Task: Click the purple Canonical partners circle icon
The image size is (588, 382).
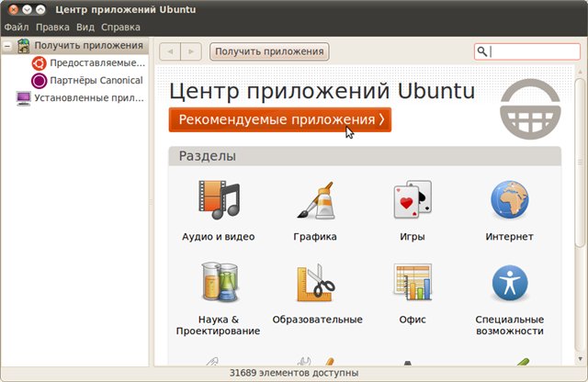Action: click(x=39, y=81)
